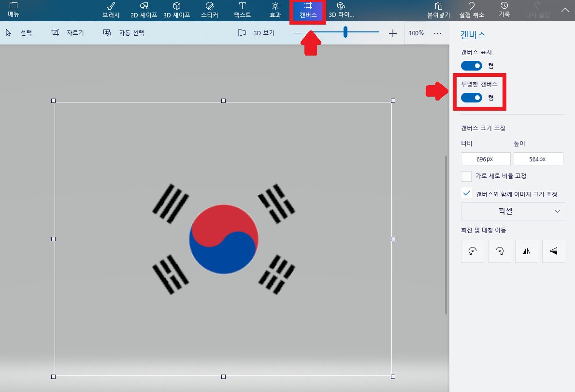Click the top-left canvas resize handle
This screenshot has width=575, height=392.
point(54,101)
